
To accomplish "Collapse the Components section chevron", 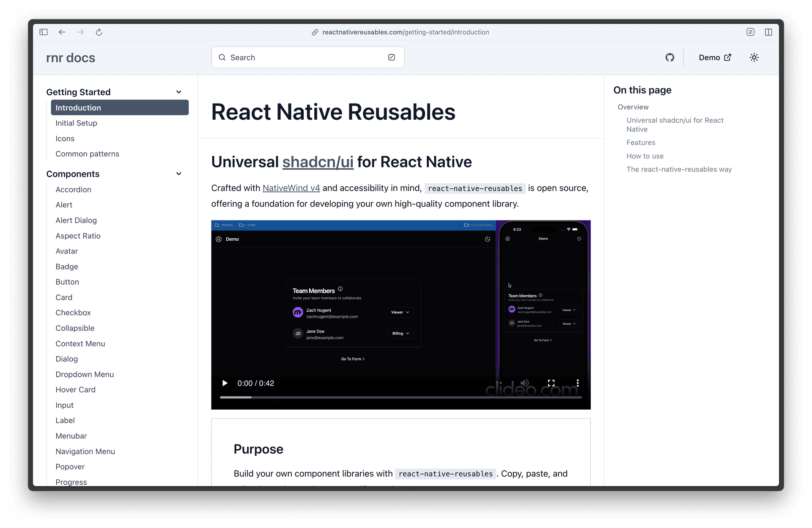I will (179, 174).
